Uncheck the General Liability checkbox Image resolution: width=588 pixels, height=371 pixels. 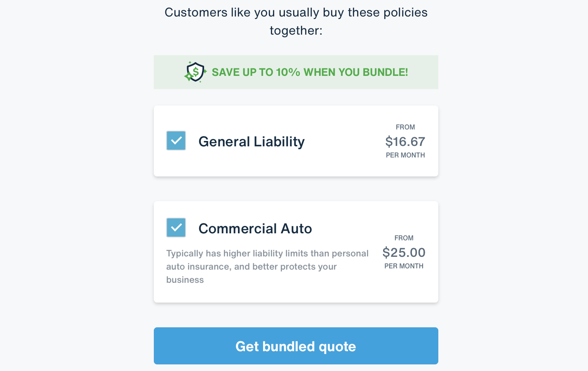(x=176, y=141)
